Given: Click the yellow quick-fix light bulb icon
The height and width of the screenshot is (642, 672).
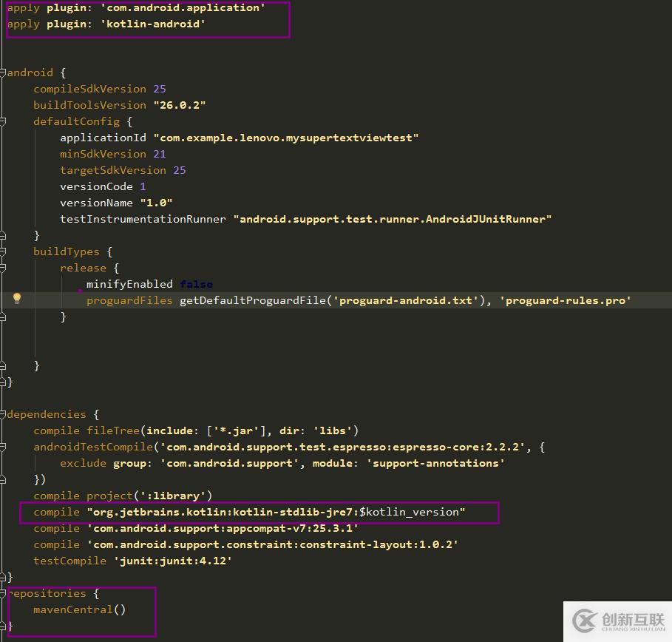Looking at the screenshot, I should (16, 300).
